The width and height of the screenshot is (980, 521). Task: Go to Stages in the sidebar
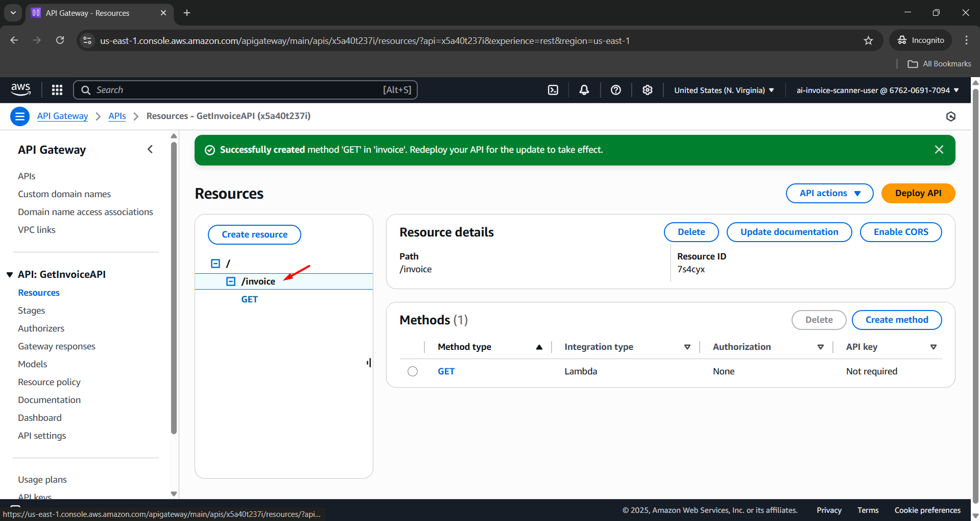[x=31, y=311]
